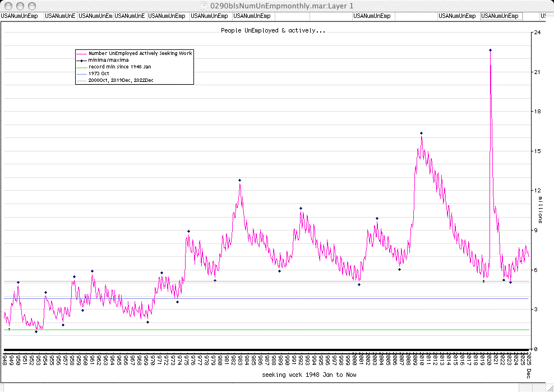
Task: Click the 'seeking work 1948 Jan to Now' label
Action: [x=309, y=374]
